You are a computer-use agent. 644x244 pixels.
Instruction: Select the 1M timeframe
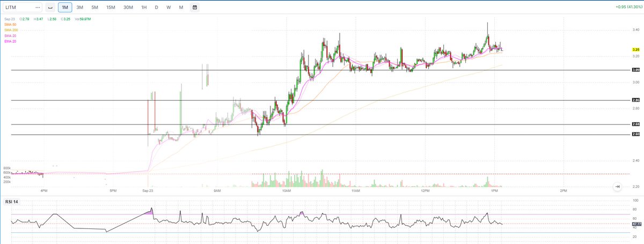(65, 8)
